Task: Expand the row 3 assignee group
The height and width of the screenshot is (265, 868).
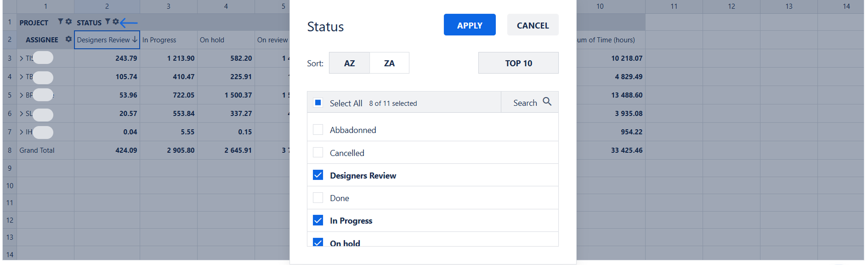Action: point(22,58)
